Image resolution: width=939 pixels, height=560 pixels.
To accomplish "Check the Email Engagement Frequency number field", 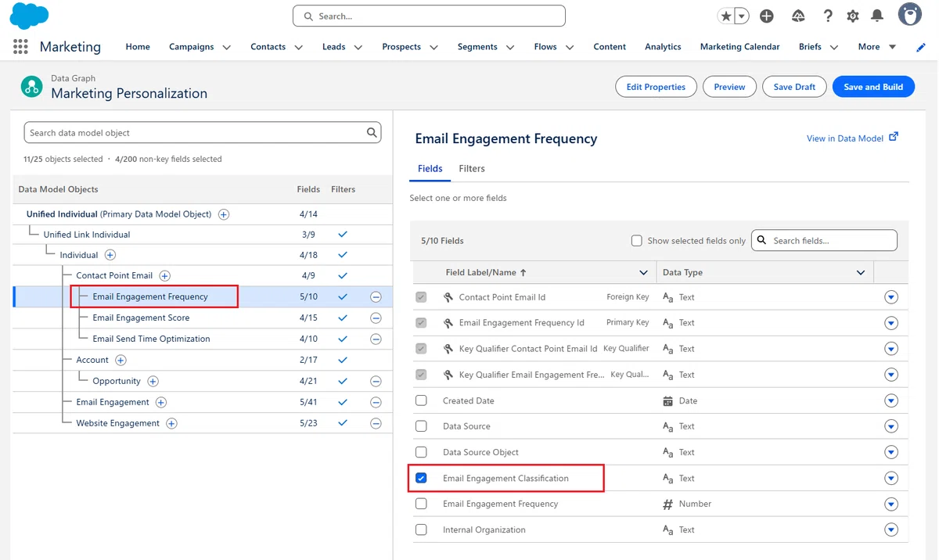I will pyautogui.click(x=421, y=504).
